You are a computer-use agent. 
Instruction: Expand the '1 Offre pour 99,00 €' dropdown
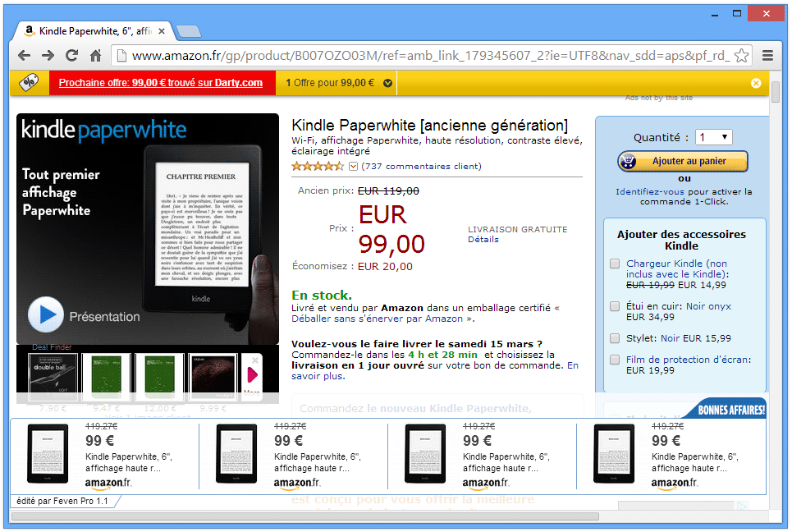(388, 84)
